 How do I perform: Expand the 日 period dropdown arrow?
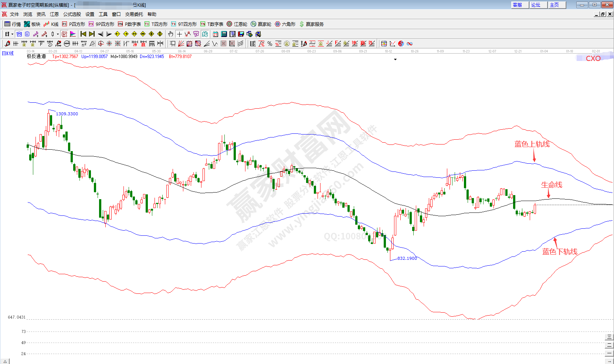point(12,34)
